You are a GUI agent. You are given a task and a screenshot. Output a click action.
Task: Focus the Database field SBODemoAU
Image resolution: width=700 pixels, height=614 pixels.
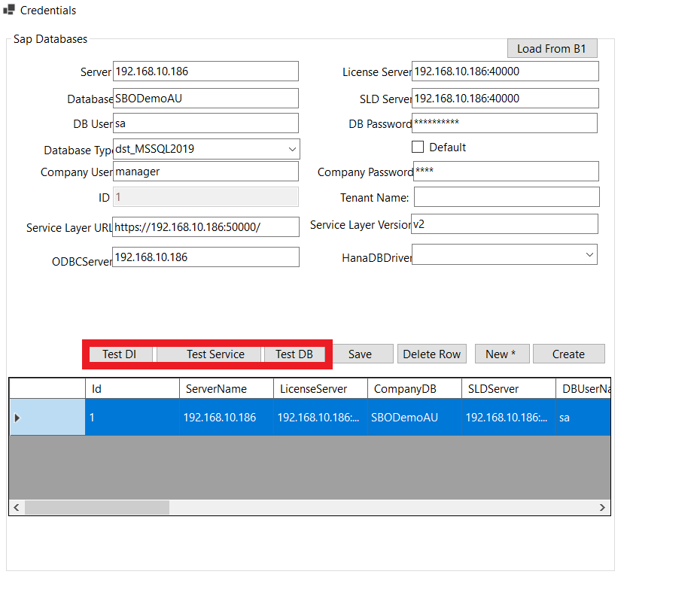205,98
